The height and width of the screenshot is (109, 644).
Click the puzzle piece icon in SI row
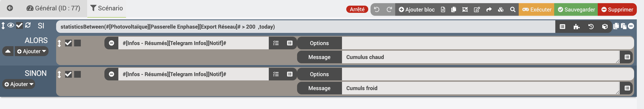(576, 27)
